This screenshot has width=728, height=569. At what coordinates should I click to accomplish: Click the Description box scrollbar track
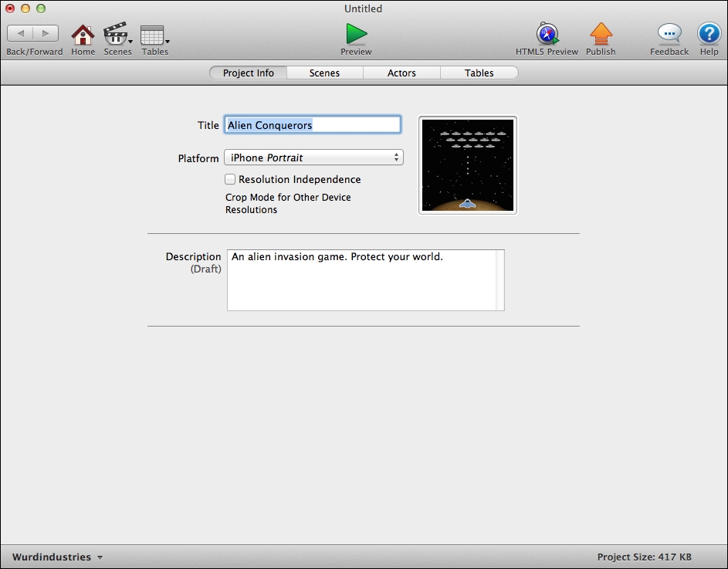(x=500, y=280)
